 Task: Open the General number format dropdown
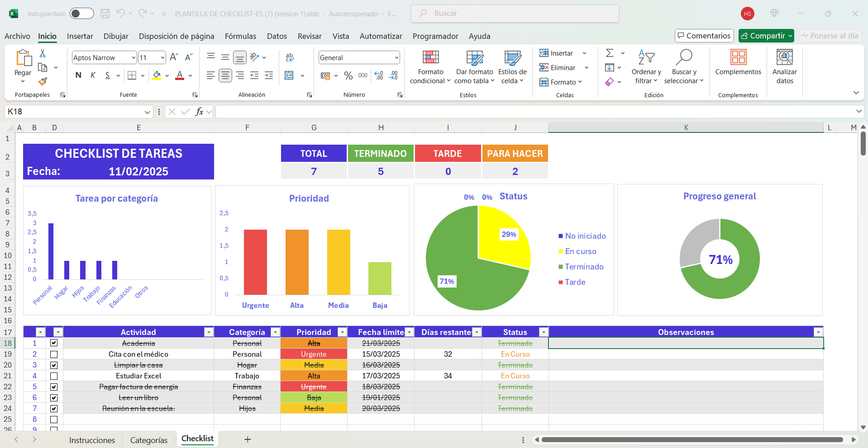[x=396, y=58]
